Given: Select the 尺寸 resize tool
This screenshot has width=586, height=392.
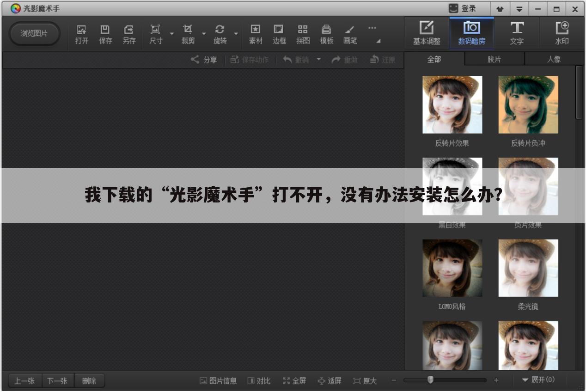Looking at the screenshot, I should point(156,34).
